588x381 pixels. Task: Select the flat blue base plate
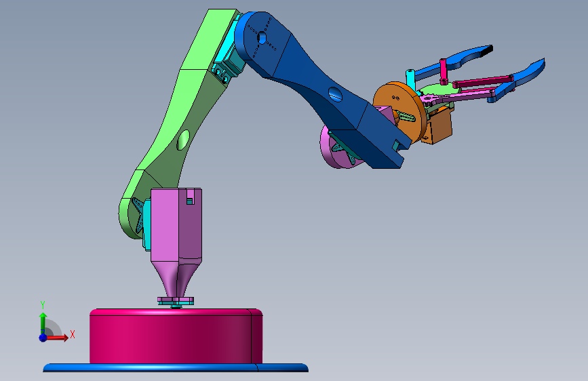coord(176,367)
